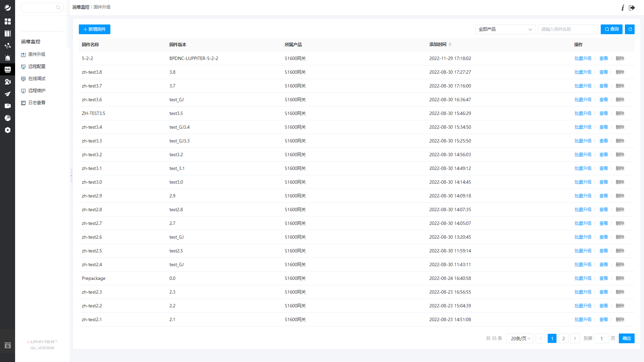Open the pie chart statistics icon
644x362 pixels.
pos(7,118)
